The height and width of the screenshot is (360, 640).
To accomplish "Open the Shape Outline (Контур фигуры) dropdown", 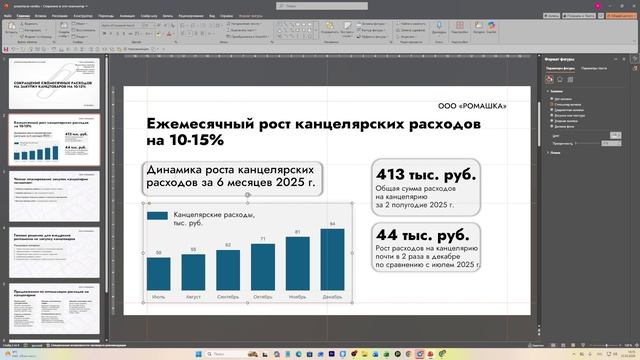I will pyautogui.click(x=371, y=30).
